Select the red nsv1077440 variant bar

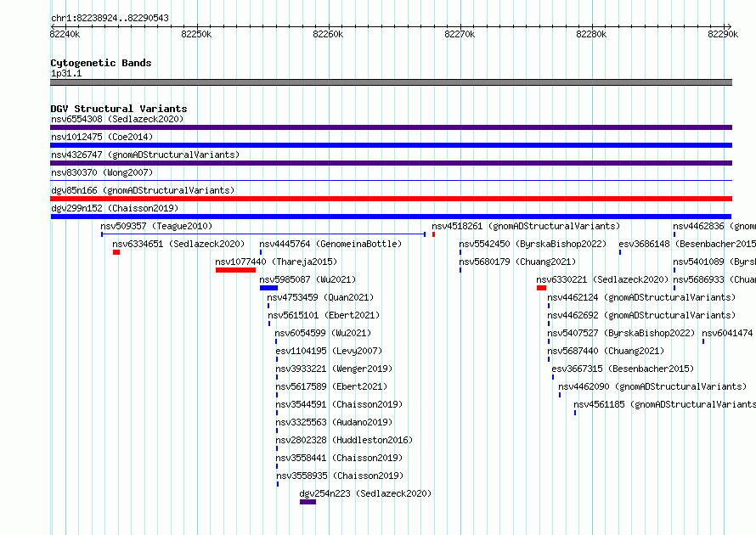click(x=236, y=270)
